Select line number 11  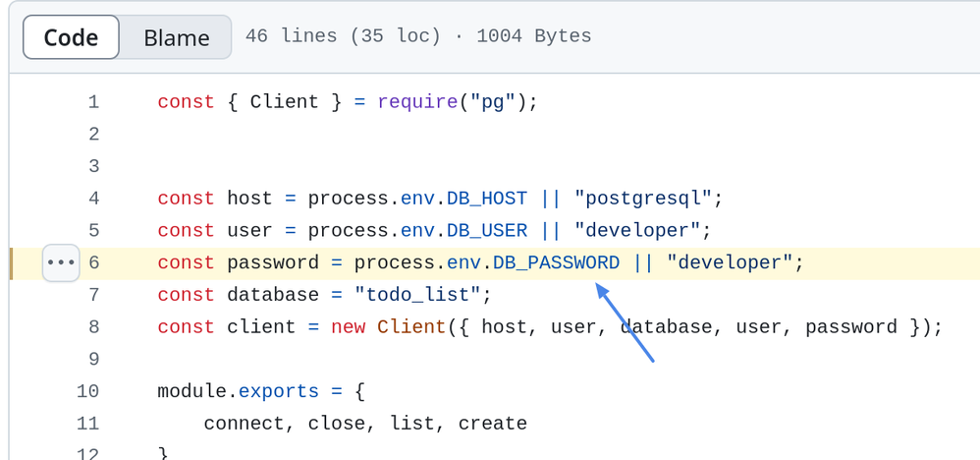(88, 424)
